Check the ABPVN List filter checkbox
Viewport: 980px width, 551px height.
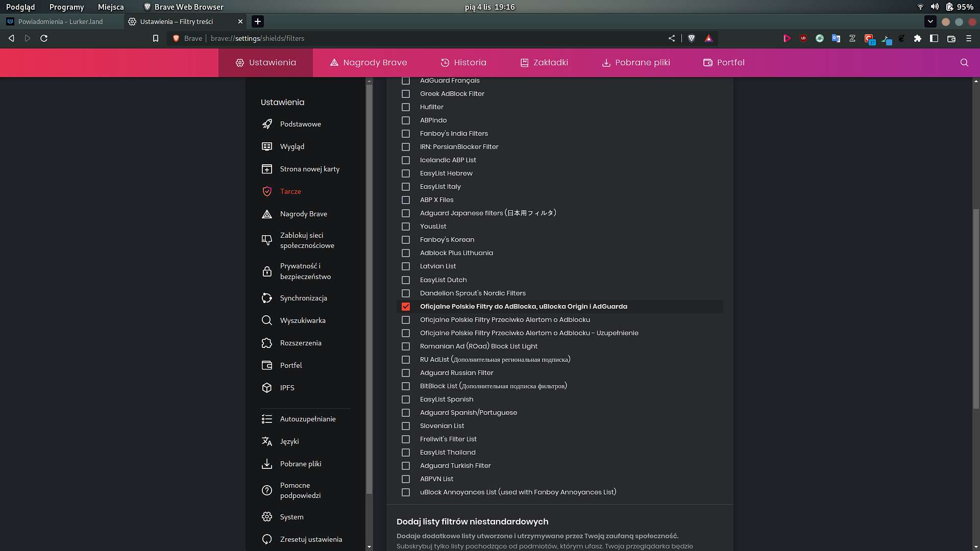coord(406,479)
